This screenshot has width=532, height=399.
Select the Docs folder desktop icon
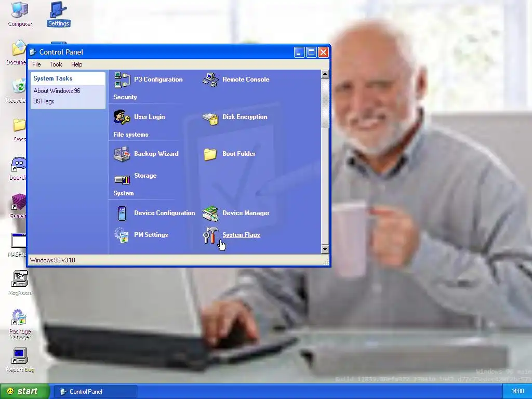click(x=19, y=130)
